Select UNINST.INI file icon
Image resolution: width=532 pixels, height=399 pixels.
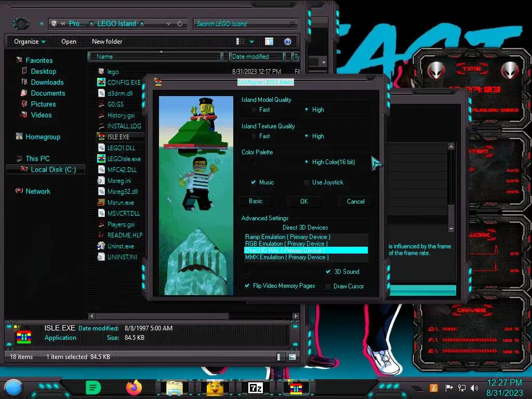(x=101, y=257)
